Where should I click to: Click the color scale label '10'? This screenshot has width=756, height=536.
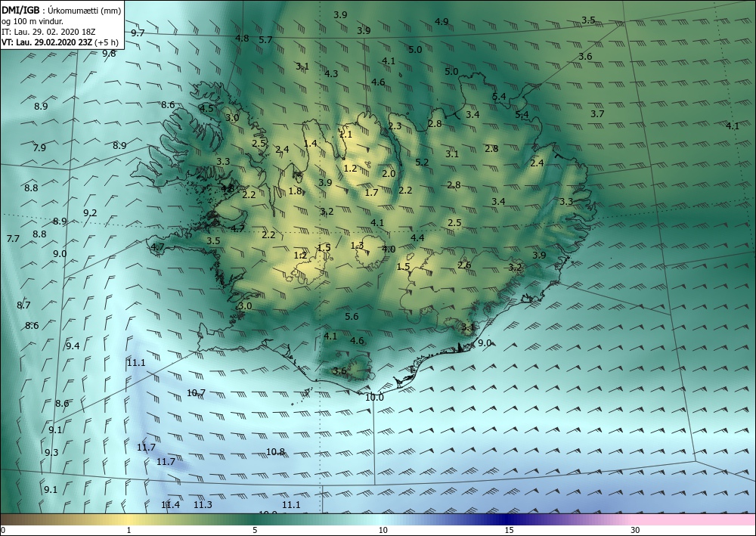383,530
